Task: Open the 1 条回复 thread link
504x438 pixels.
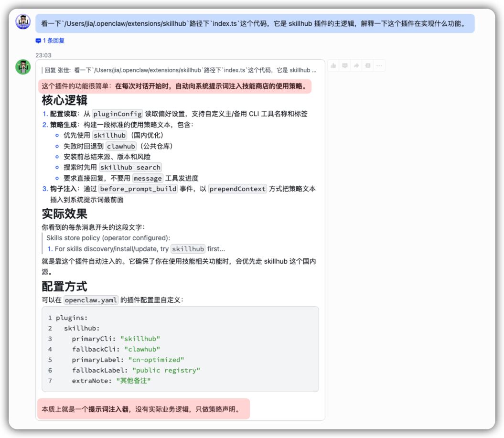Action: click(x=54, y=41)
